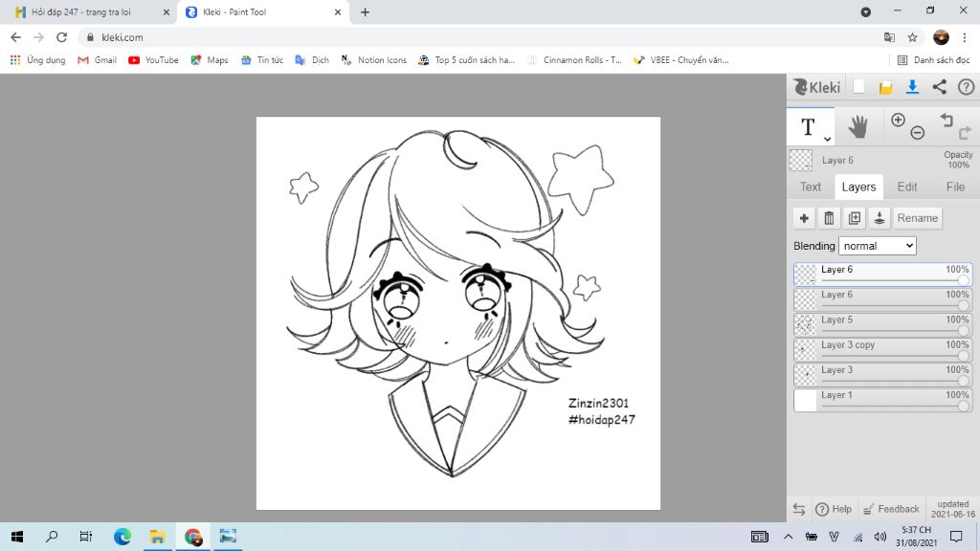Click the Layer 5 thumbnail preview
Screen dimensions: 980x551
(x=805, y=325)
